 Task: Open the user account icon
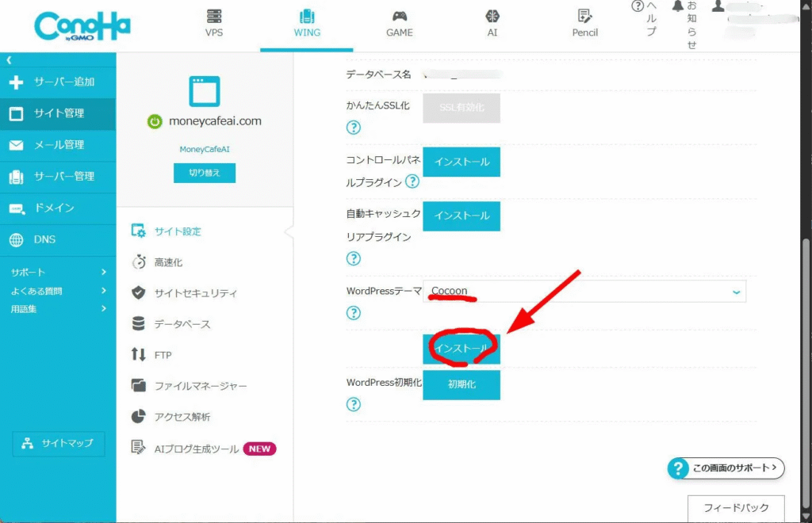click(x=718, y=6)
